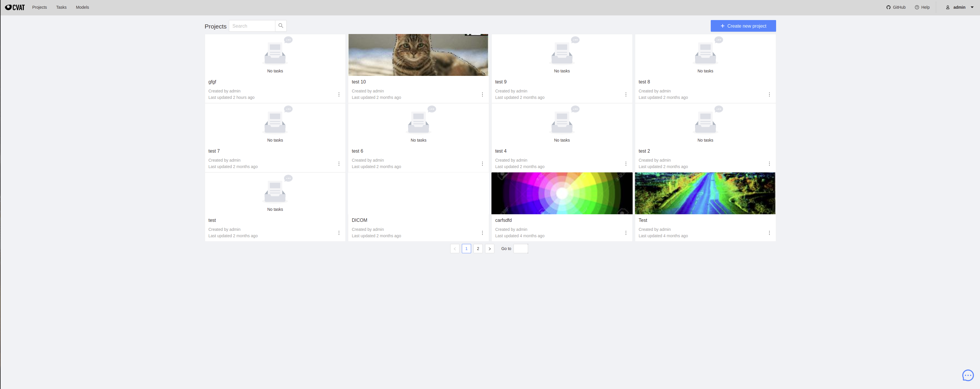
Task: Open actions menu for project test 10
Action: (x=482, y=94)
